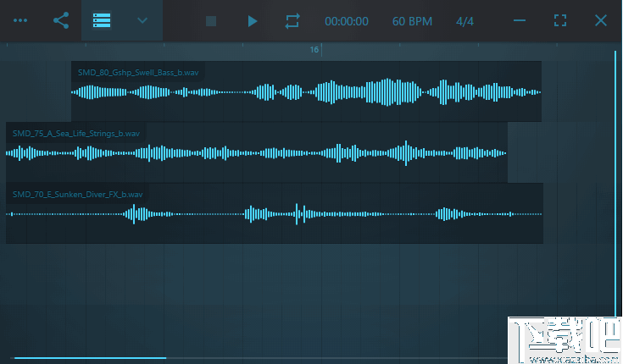Click the 60 BPM tempo value
Screen dimensions: 623x364
pyautogui.click(x=412, y=21)
